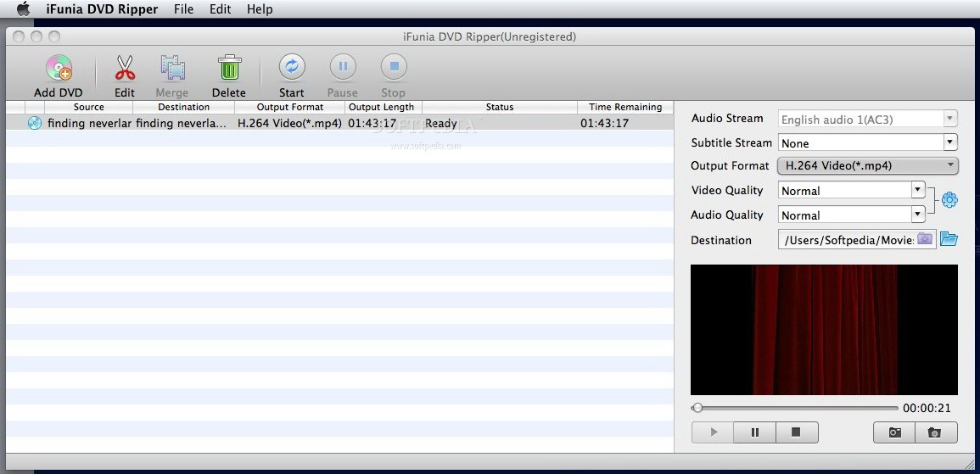Open the Edit menu in menu bar
Image resolution: width=980 pixels, height=474 pixels.
click(x=220, y=9)
